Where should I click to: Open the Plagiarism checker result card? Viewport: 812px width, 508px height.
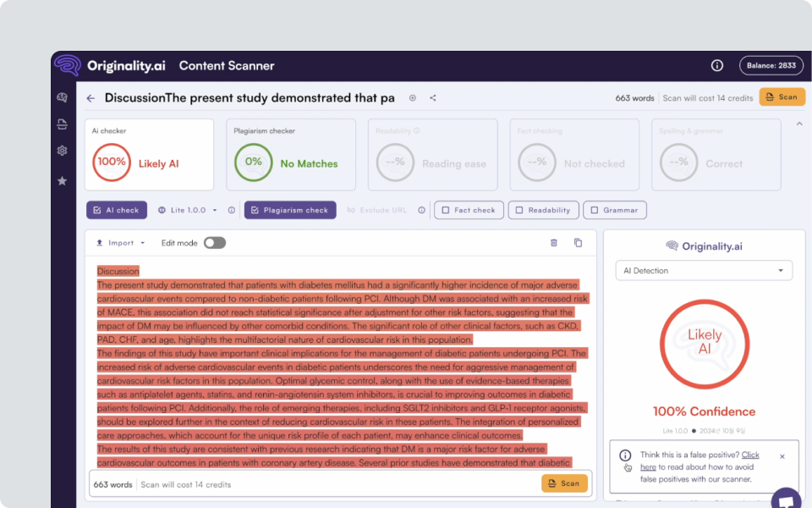click(x=291, y=154)
